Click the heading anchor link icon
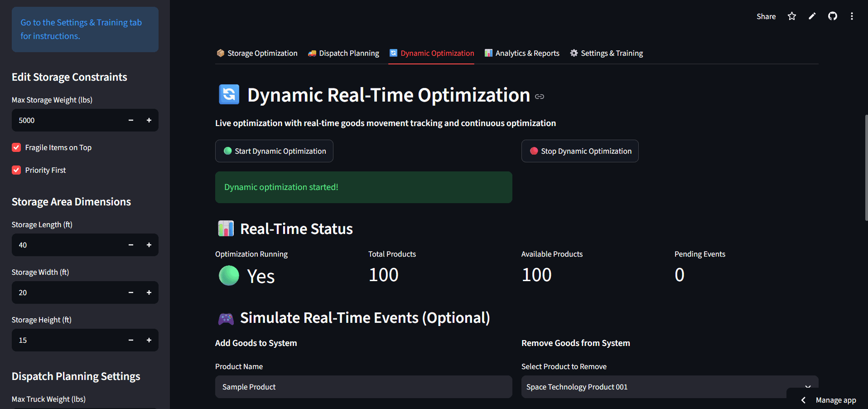The height and width of the screenshot is (409, 868). point(540,97)
